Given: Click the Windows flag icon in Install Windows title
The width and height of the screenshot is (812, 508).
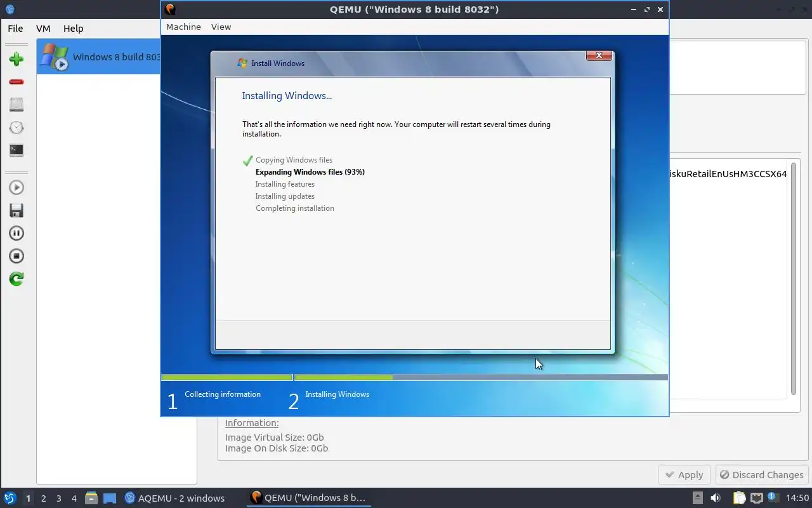Looking at the screenshot, I should [x=242, y=63].
